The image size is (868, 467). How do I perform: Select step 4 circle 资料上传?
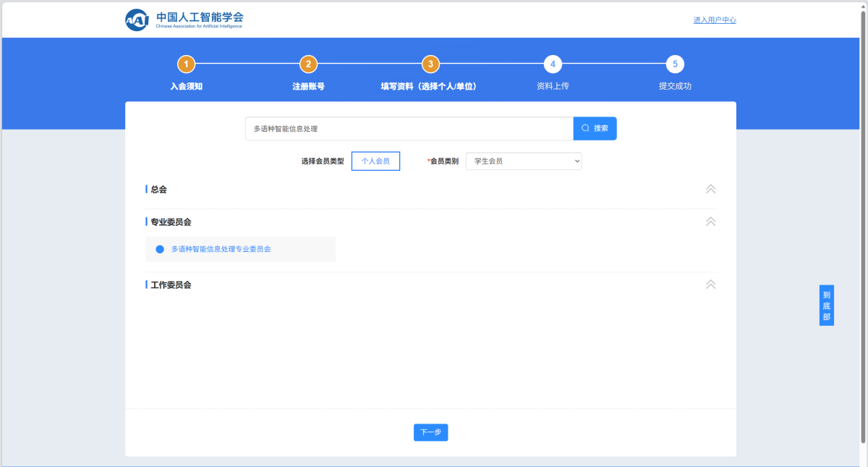553,64
